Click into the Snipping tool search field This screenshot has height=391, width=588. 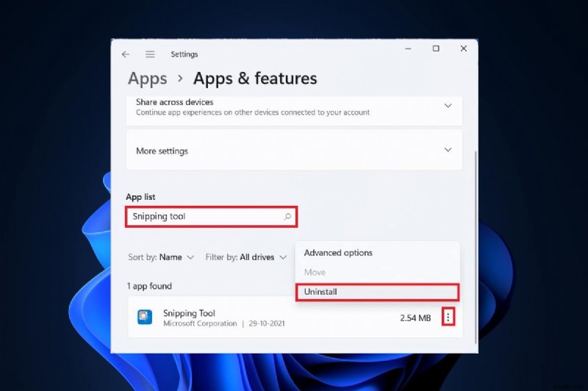click(x=211, y=217)
